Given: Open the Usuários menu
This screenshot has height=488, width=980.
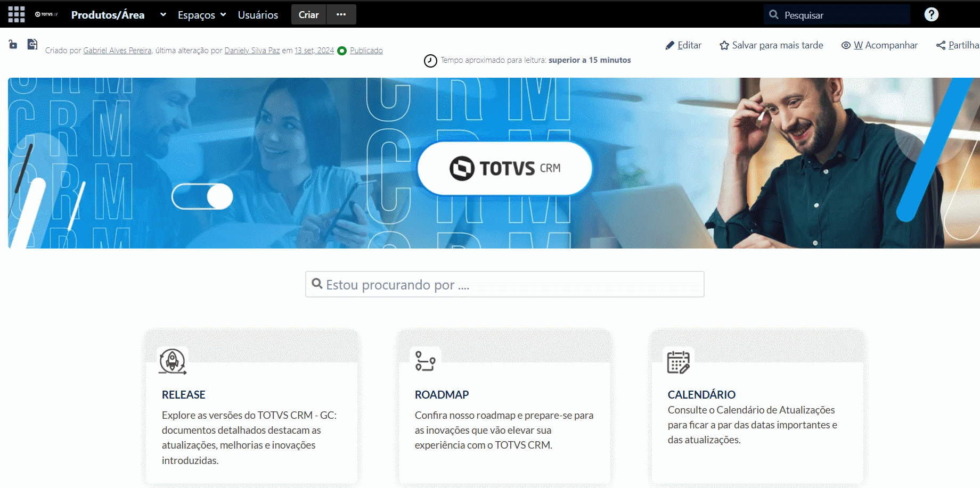Looking at the screenshot, I should tap(258, 15).
